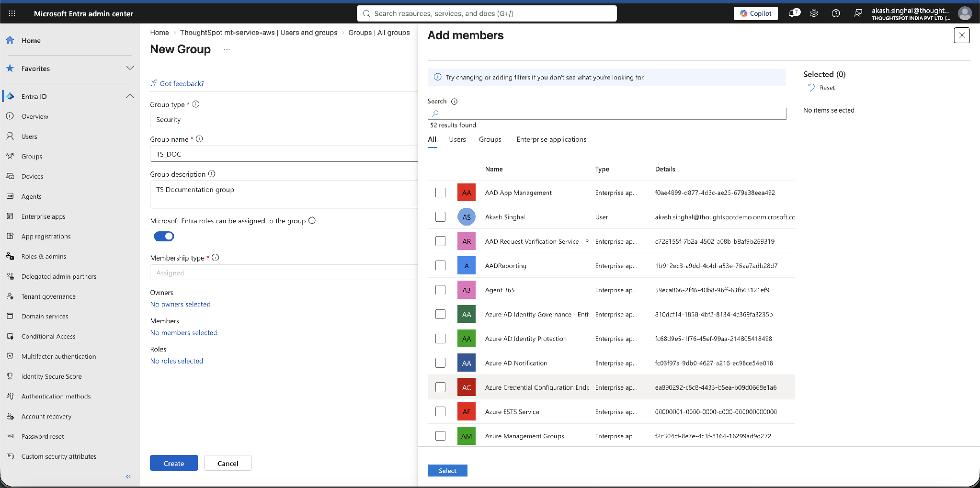Click the Domain services icon
Image resolution: width=980 pixels, height=488 pixels.
pos(10,316)
